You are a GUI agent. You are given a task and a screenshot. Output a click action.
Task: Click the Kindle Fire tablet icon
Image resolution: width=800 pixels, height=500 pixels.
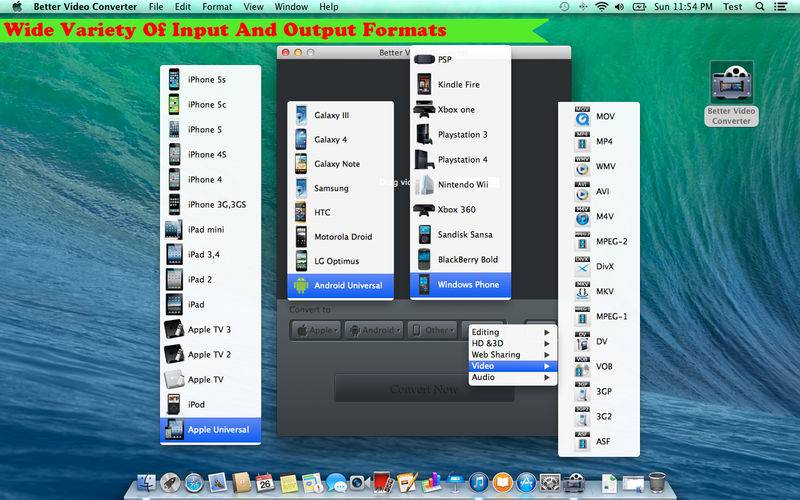point(424,84)
